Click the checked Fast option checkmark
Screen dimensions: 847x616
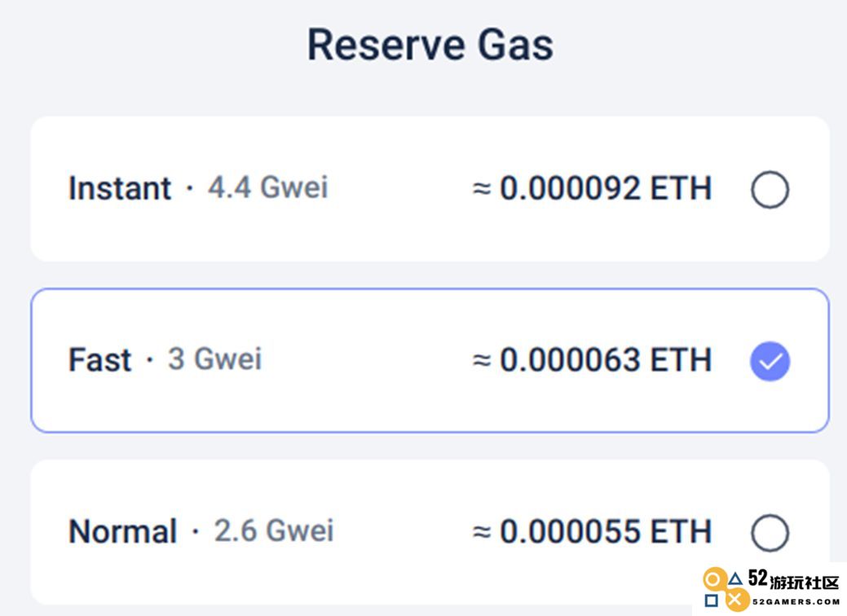click(x=770, y=361)
